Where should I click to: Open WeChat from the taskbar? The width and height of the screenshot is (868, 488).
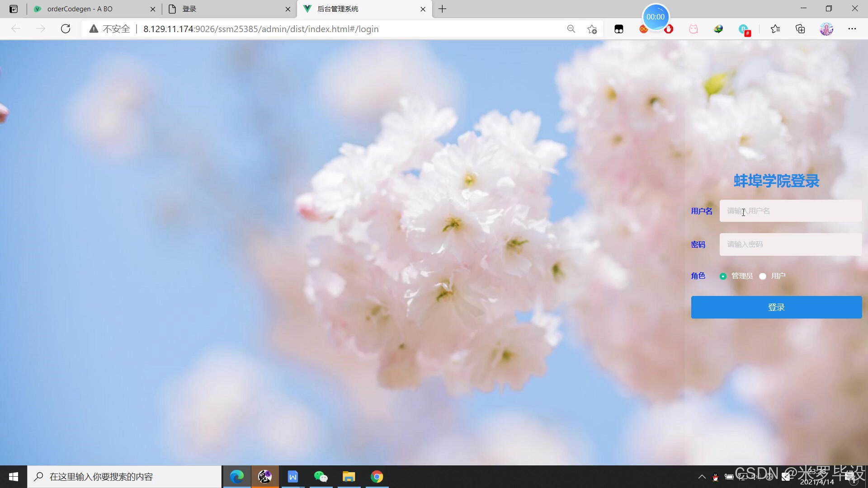pos(321,477)
